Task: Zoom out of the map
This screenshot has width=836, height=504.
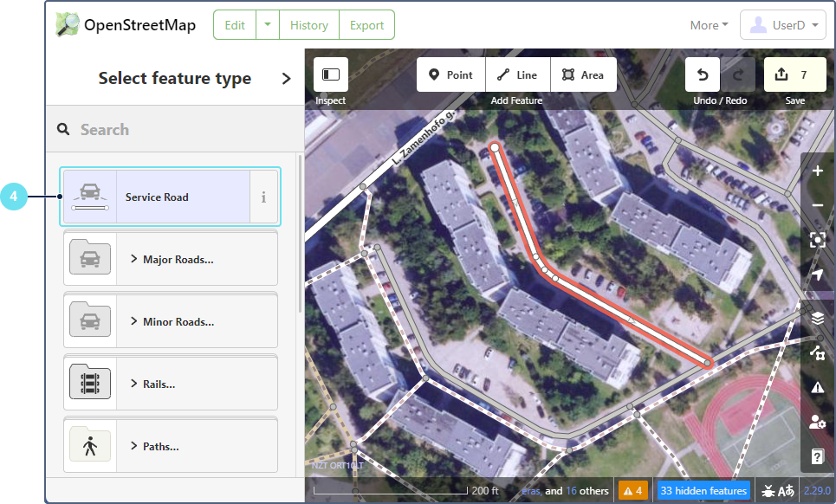Action: click(x=818, y=206)
